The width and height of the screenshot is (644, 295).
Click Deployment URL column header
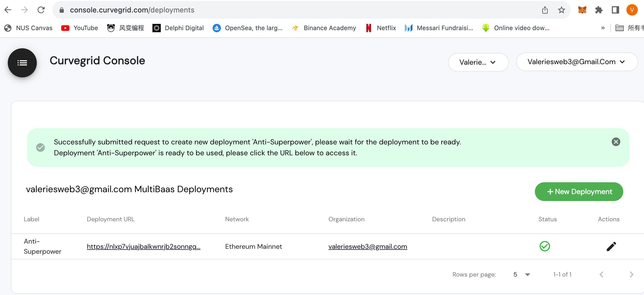[x=111, y=219]
